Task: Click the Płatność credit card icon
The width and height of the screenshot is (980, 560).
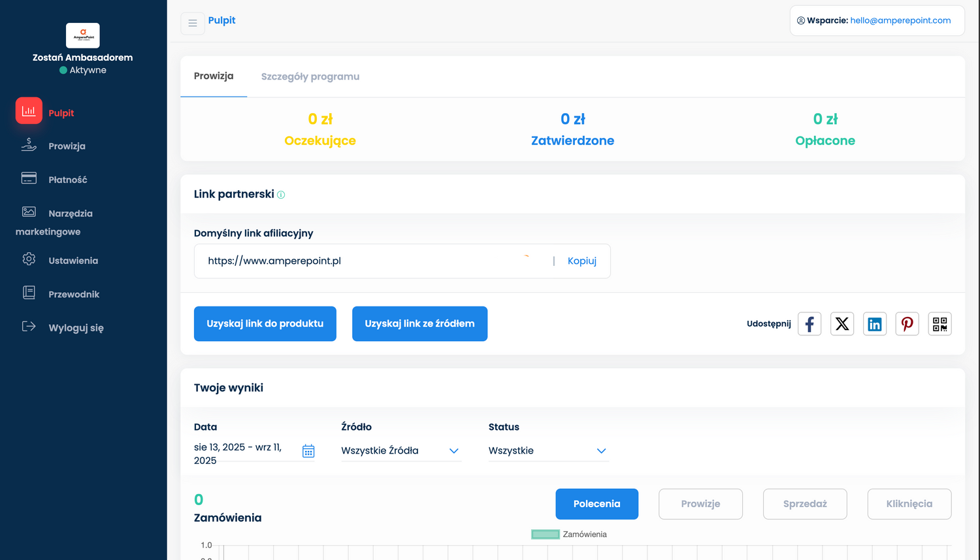Action: (x=29, y=178)
